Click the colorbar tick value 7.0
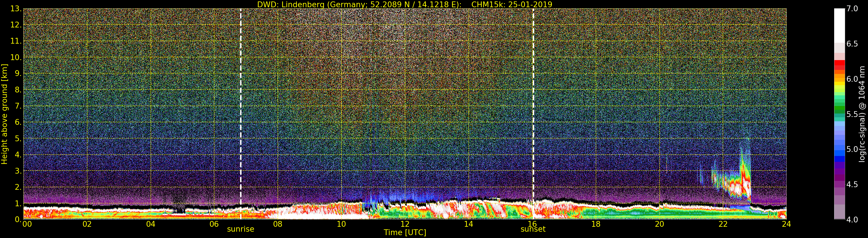Screen dimensions: 868x238 [x=852, y=9]
